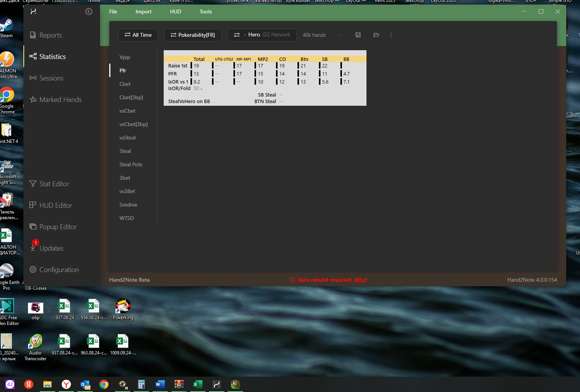Change the All Time date filter
This screenshot has width=580, height=392.
click(x=138, y=35)
